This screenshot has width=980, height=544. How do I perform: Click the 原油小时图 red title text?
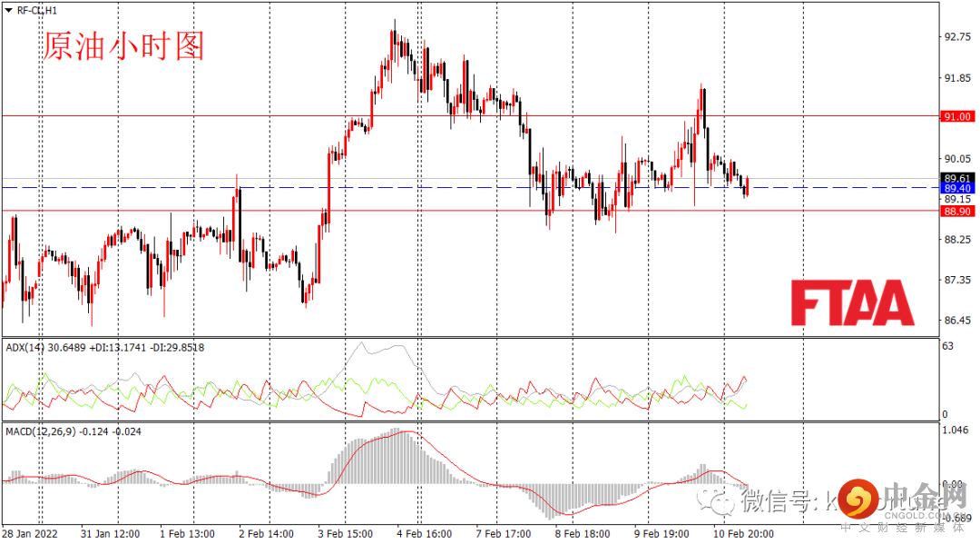tap(123, 46)
